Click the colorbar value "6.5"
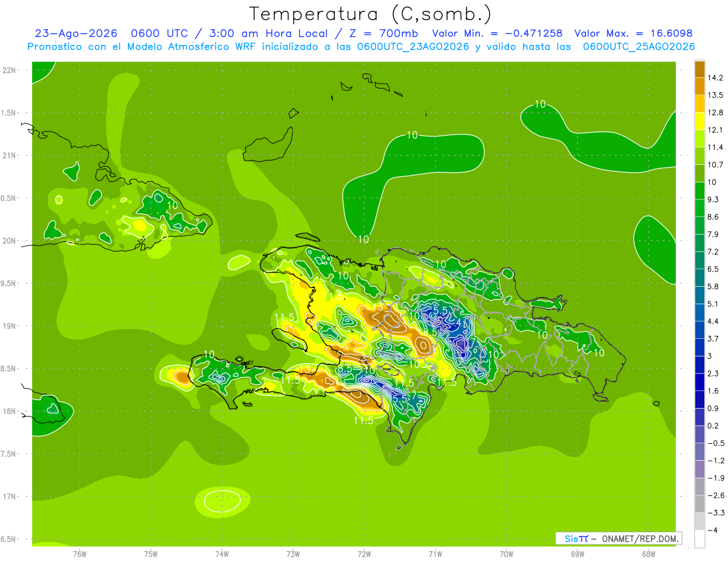The height and width of the screenshot is (562, 728). [714, 269]
